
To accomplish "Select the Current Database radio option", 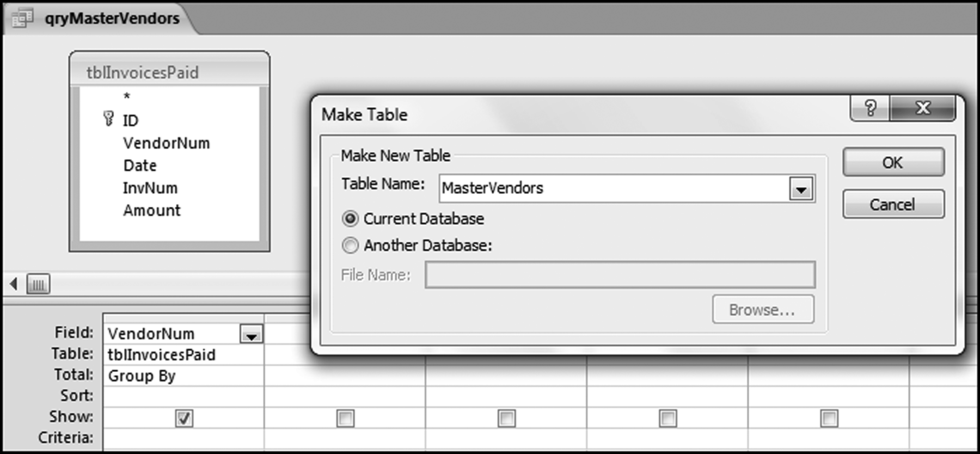I will (350, 219).
